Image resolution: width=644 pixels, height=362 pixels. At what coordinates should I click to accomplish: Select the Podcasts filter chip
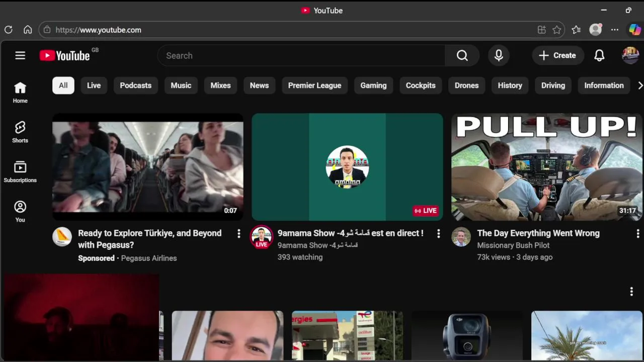coord(135,85)
